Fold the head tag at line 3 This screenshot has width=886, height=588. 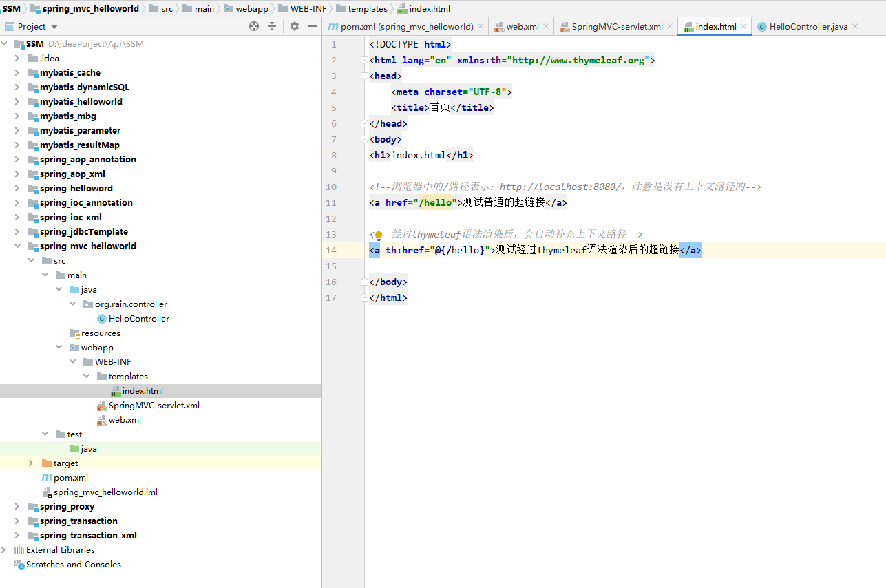point(364,76)
